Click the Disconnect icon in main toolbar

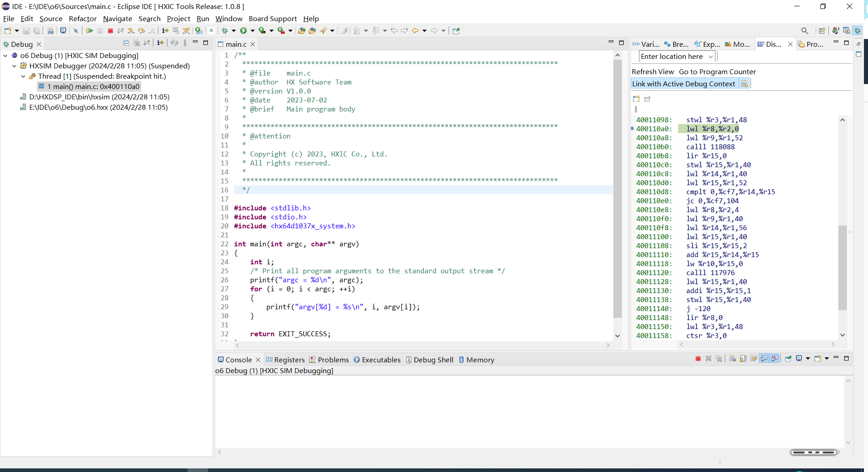[120, 31]
